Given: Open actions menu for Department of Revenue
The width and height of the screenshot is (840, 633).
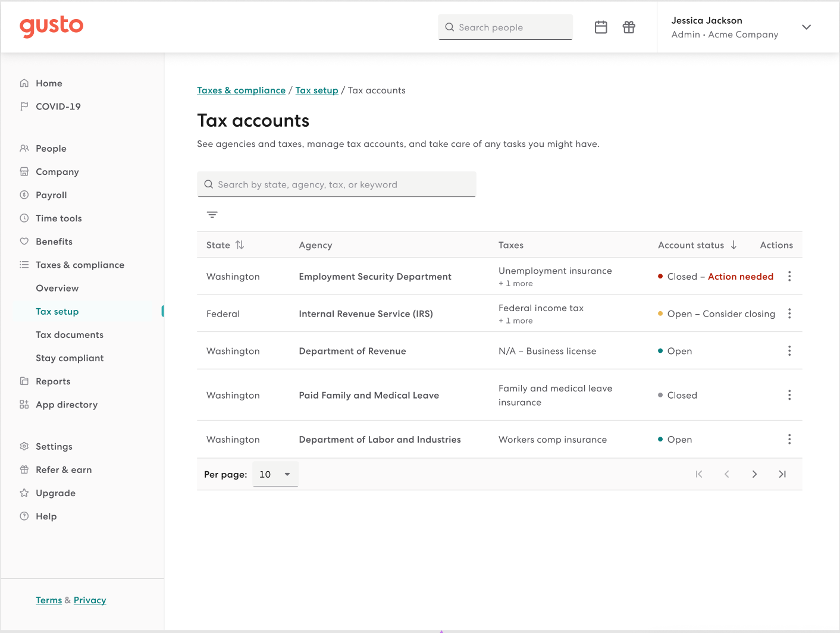Looking at the screenshot, I should pos(789,351).
